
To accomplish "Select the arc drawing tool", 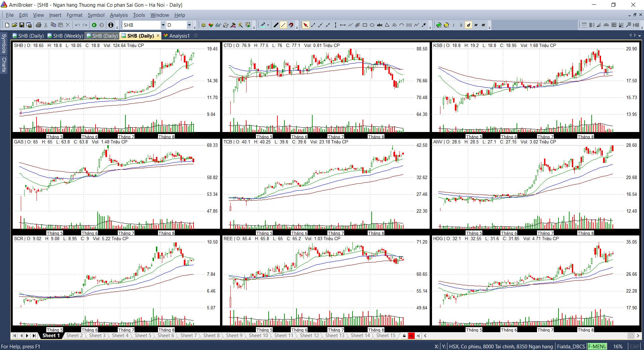I will 401,25.
